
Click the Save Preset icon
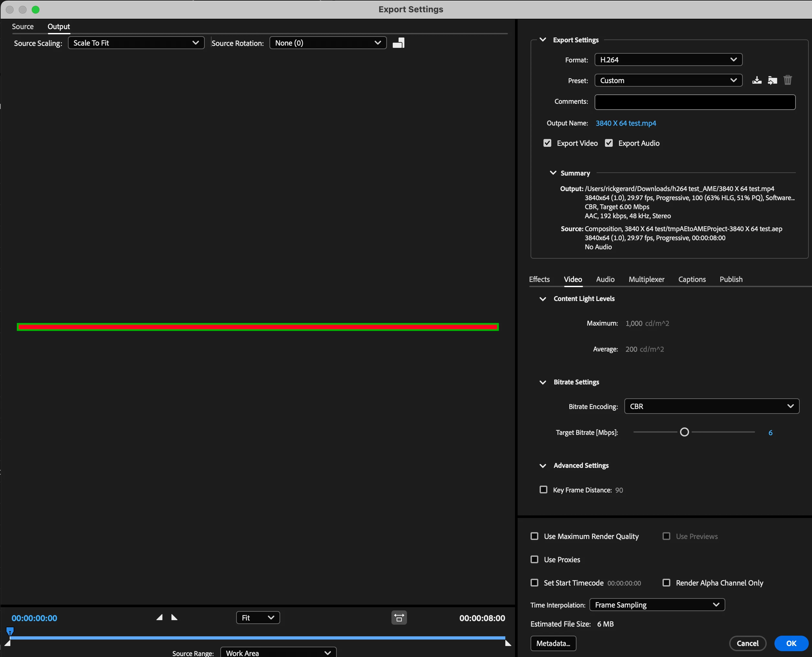(756, 80)
